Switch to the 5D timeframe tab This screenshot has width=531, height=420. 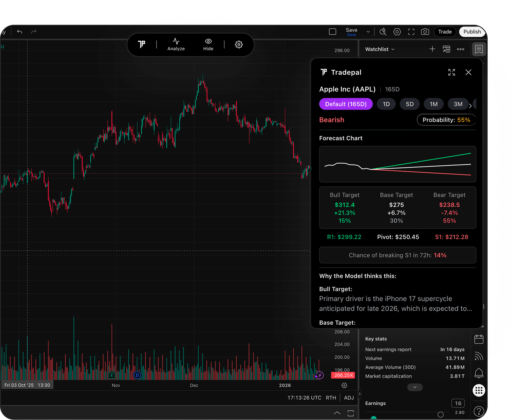[x=410, y=104]
